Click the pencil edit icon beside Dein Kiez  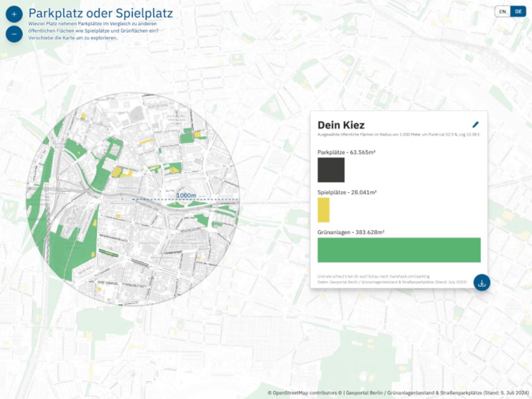click(x=476, y=124)
